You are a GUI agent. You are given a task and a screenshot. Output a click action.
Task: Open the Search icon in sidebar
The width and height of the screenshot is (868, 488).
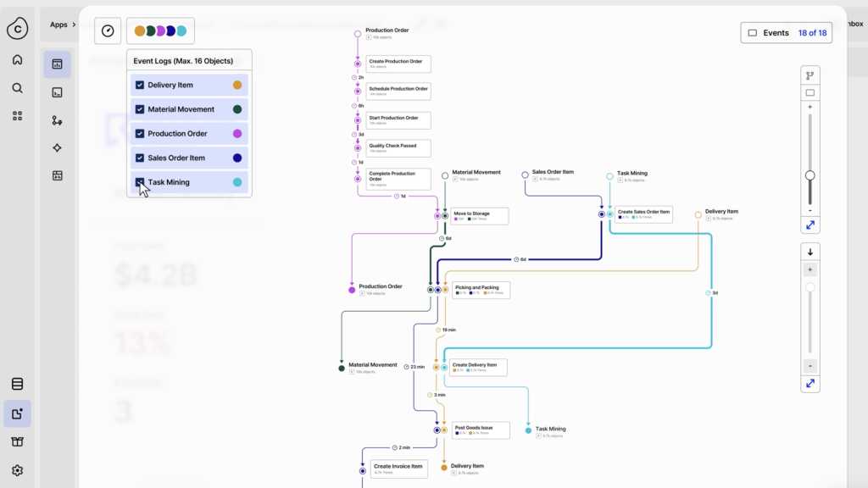[x=17, y=88]
